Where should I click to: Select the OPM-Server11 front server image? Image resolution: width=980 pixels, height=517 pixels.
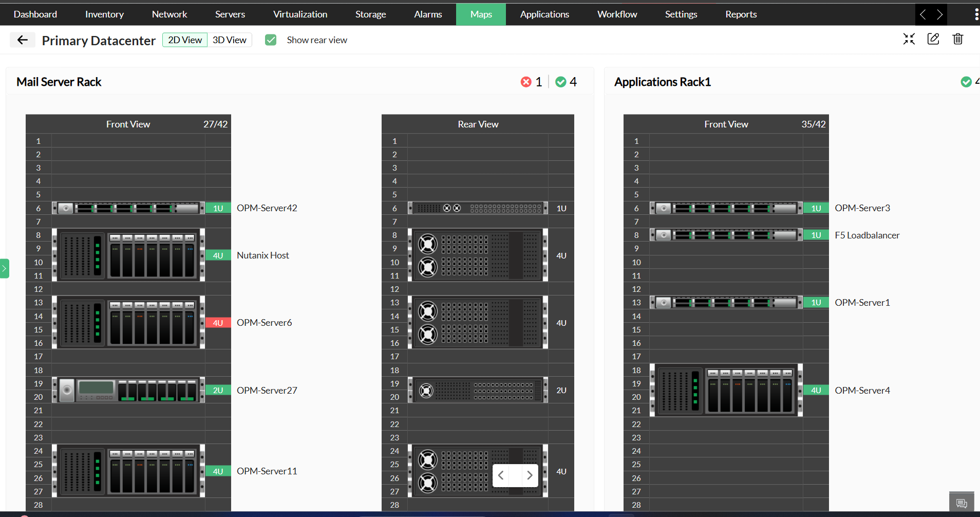[x=128, y=471]
